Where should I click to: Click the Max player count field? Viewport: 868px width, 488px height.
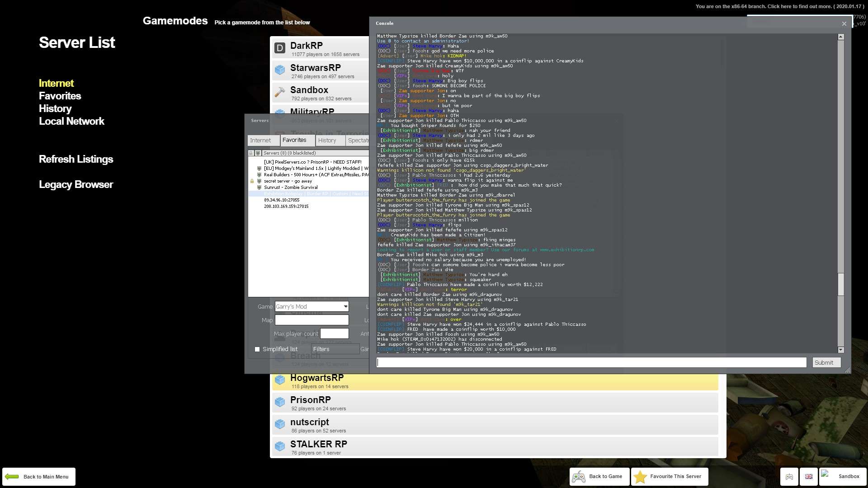tap(335, 334)
